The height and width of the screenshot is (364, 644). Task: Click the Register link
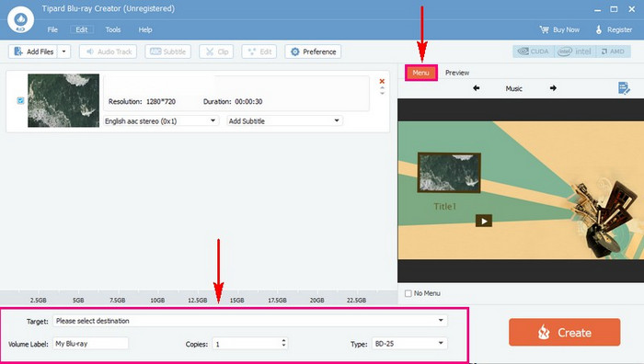614,29
